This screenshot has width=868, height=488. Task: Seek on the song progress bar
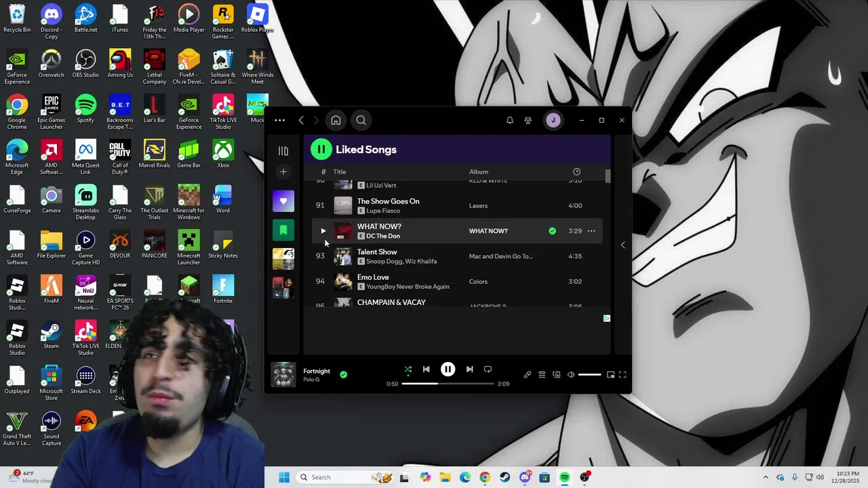pos(448,384)
